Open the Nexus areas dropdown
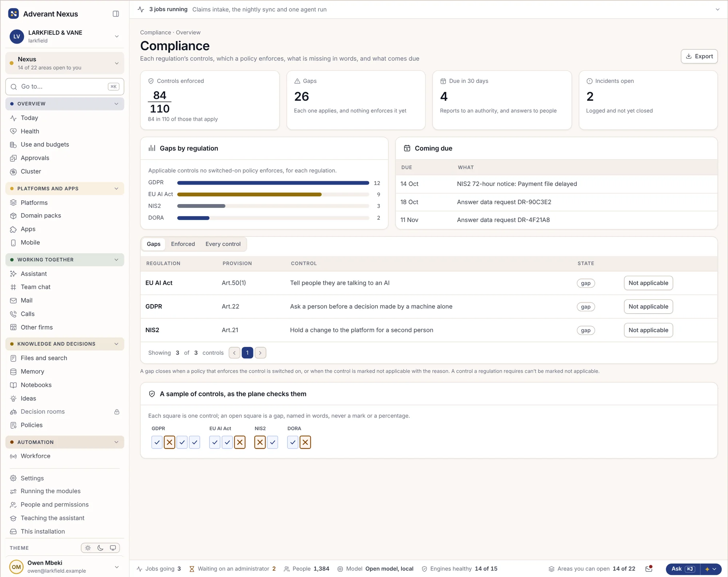The width and height of the screenshot is (728, 577). point(65,63)
